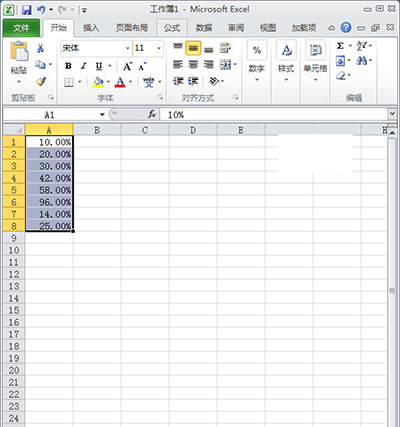This screenshot has height=427, width=400.
Task: Click the Clear eraser icon
Action: [x=341, y=76]
